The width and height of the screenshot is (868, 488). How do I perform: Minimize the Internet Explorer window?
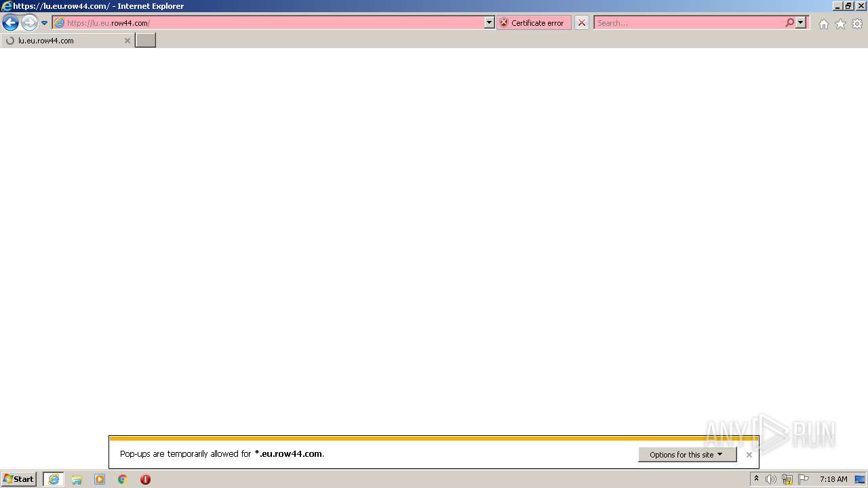tap(837, 6)
